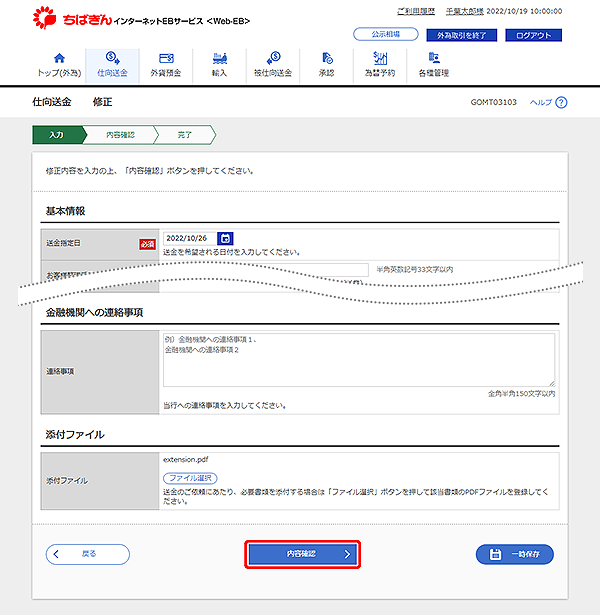Viewport: 600px width, 615px height.
Task: Click the ログアウト button
Action: 533,35
